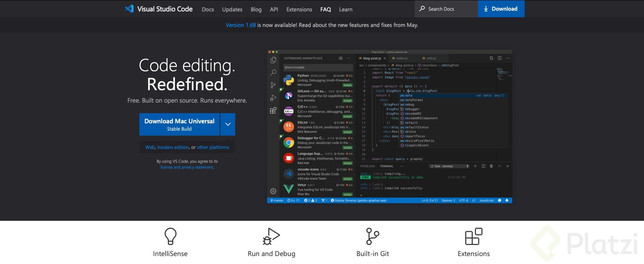Screen dimensions: 644x264
Task: Open the Docs menu item
Action: (208, 9)
